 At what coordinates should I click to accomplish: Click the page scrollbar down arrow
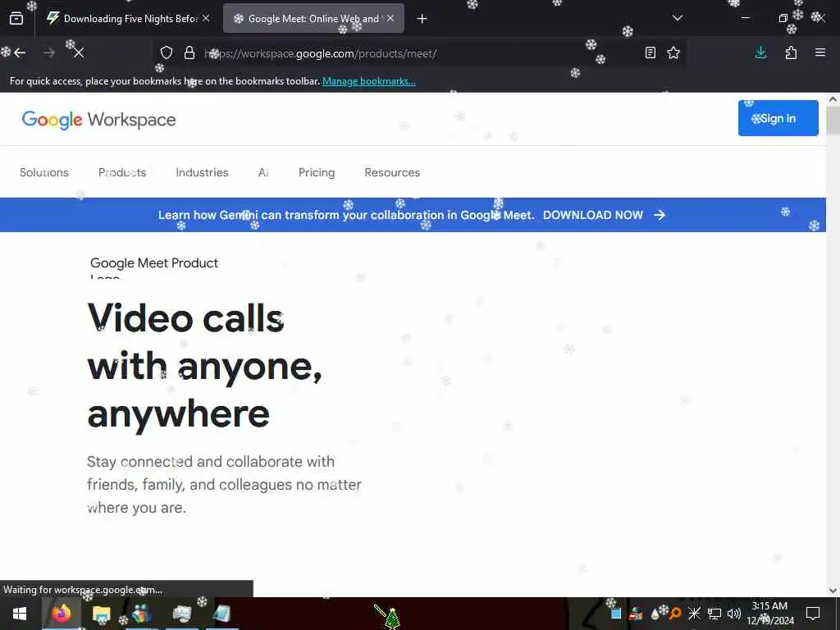833,591
